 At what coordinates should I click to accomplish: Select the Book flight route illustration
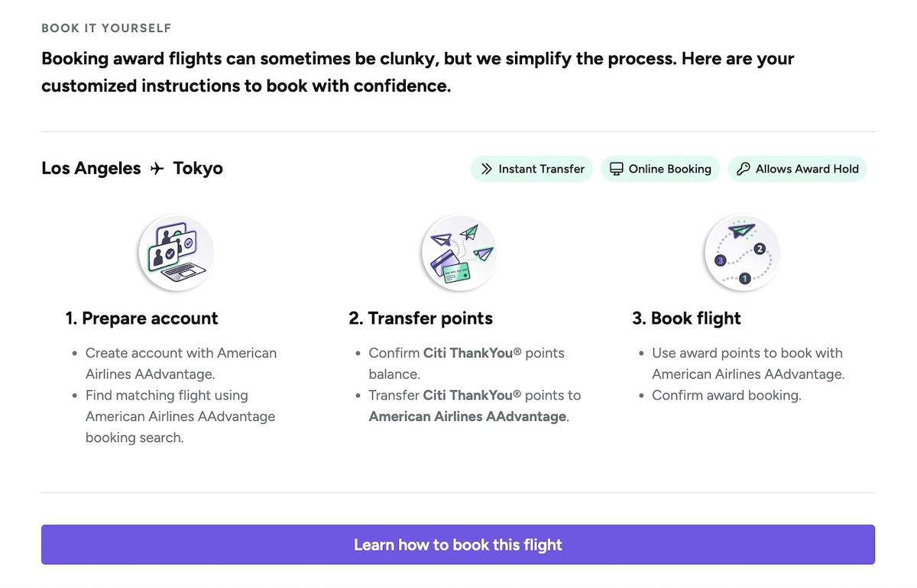[x=741, y=253]
